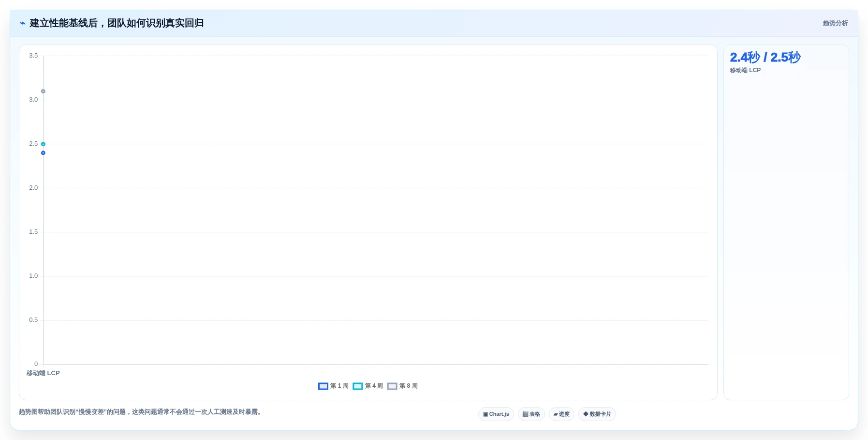868x440 pixels.
Task: Toggle the 第 8 周 legend entry
Action: tap(402, 386)
